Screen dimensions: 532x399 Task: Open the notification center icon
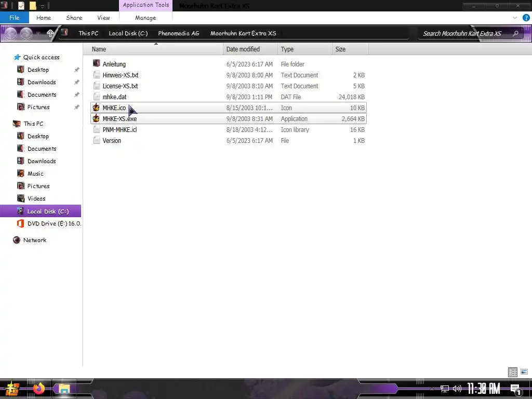point(515,389)
